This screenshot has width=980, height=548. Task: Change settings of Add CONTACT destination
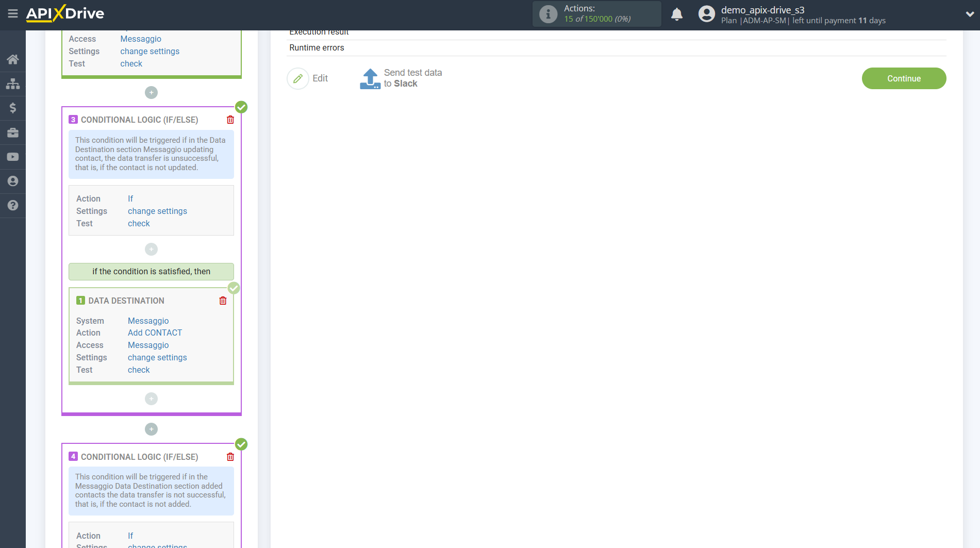pos(157,357)
